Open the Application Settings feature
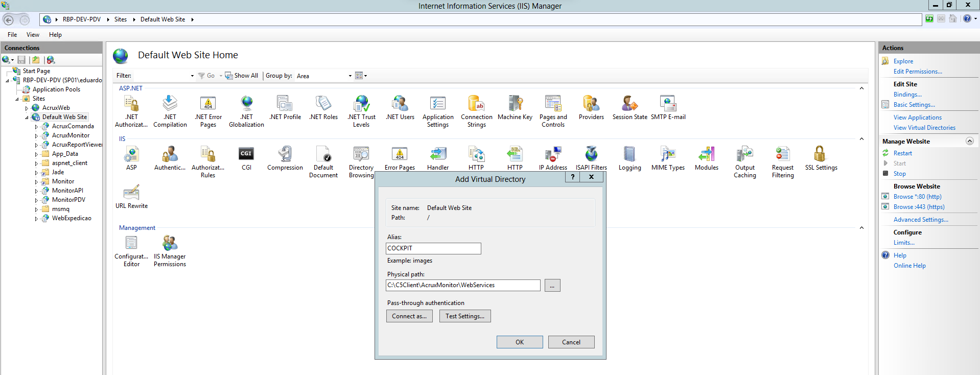 (438, 111)
